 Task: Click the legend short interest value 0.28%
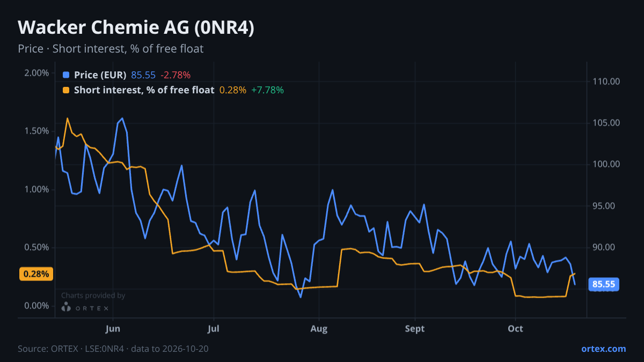[x=233, y=90]
